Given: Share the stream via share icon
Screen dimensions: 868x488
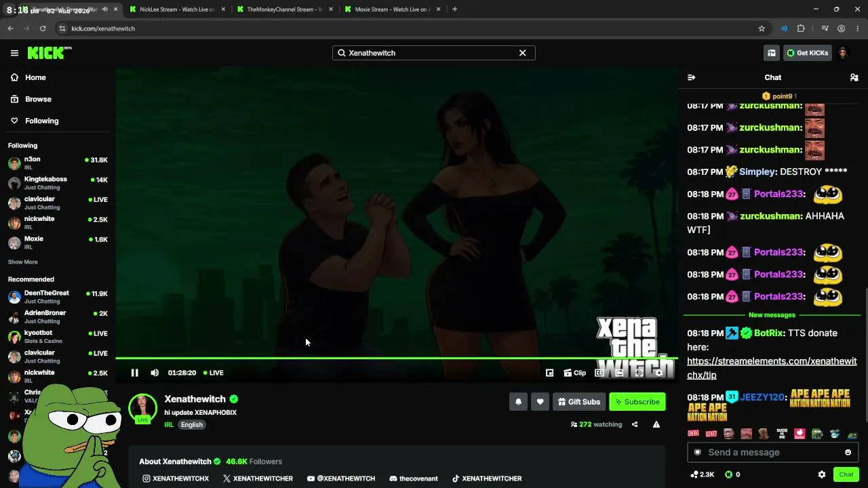Looking at the screenshot, I should click(x=635, y=424).
